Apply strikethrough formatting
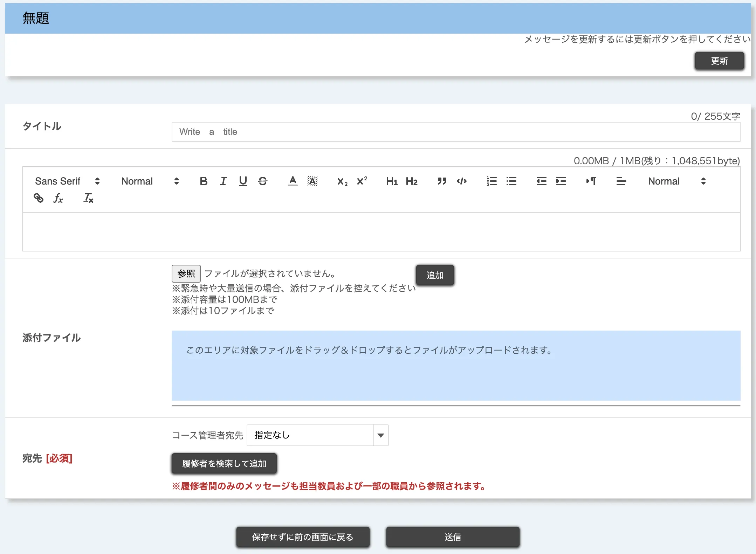756x554 pixels. tap(263, 181)
